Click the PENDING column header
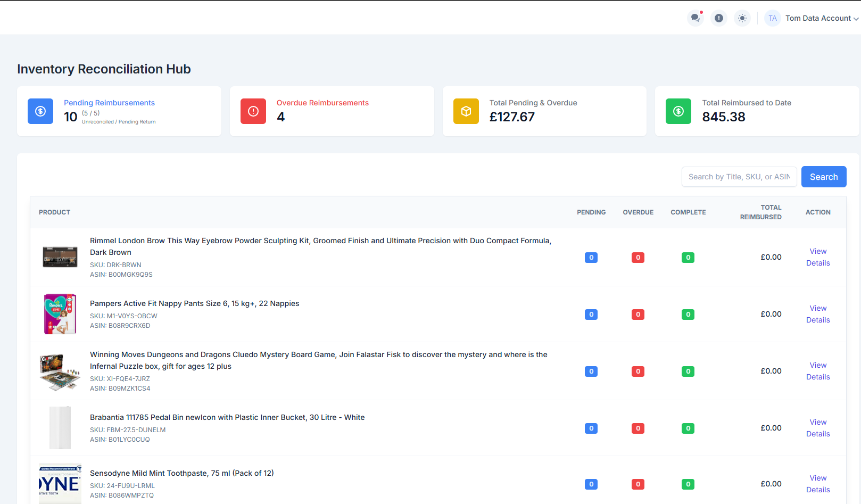This screenshot has height=504, width=861. point(591,212)
